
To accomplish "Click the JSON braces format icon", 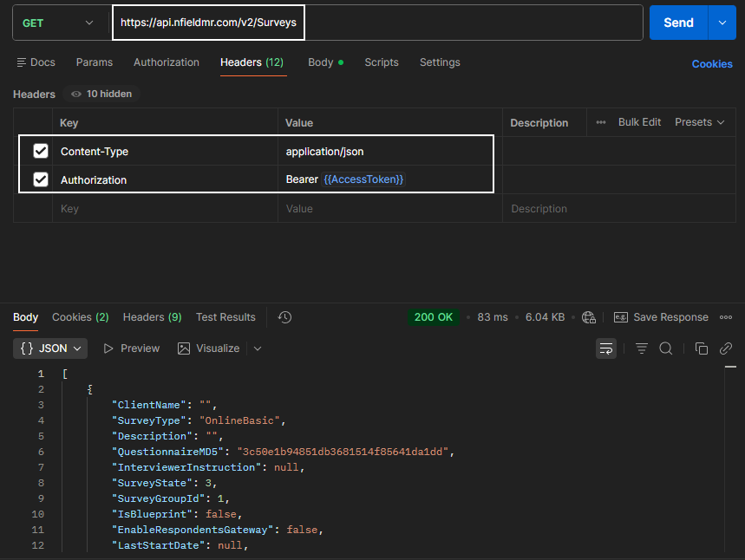I will point(27,348).
